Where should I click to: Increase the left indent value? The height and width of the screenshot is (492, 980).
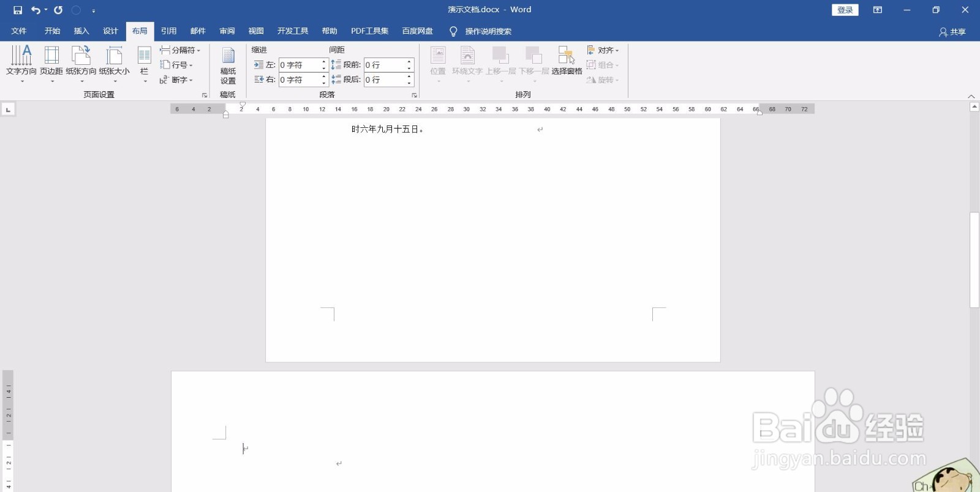(324, 62)
